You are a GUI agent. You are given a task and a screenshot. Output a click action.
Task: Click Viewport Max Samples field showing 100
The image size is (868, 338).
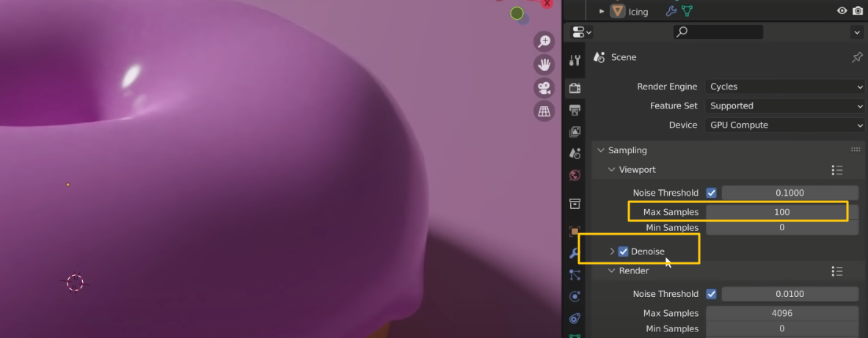[x=781, y=212]
